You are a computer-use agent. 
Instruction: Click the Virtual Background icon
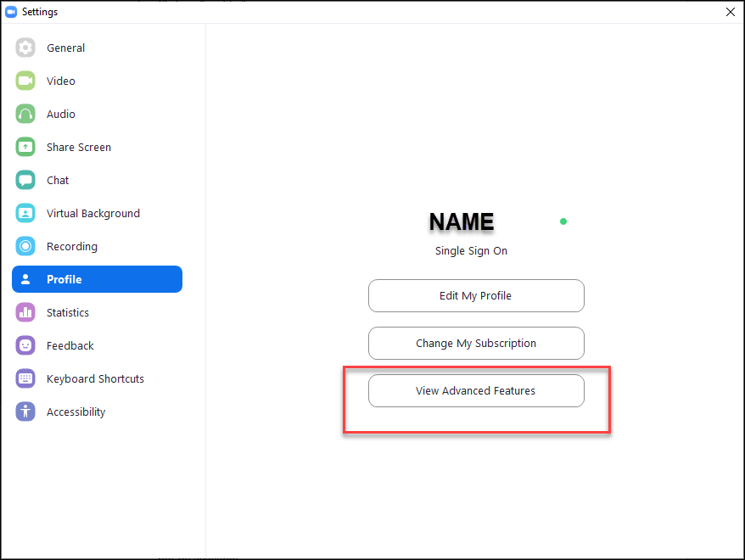25,213
